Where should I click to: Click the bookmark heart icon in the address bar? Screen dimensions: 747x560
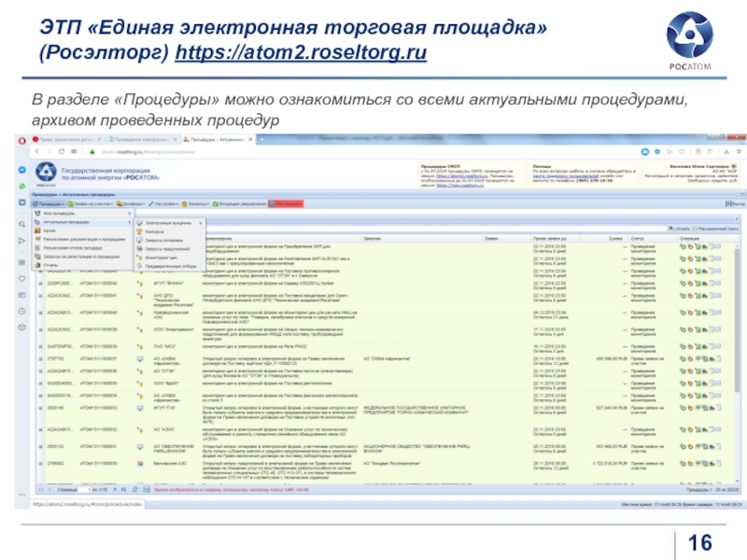point(682,152)
